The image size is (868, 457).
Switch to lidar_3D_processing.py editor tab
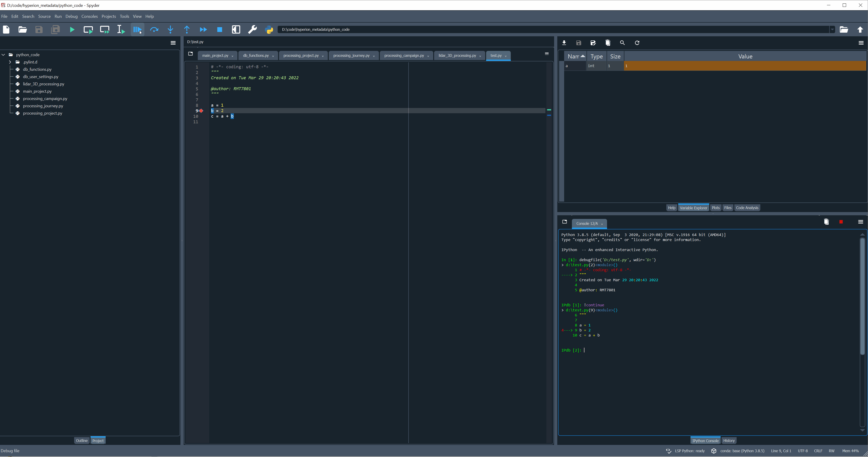(457, 56)
